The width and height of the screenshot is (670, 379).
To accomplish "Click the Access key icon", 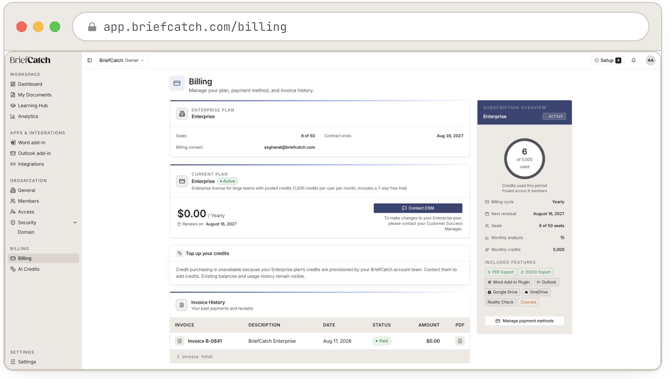I will click(13, 212).
